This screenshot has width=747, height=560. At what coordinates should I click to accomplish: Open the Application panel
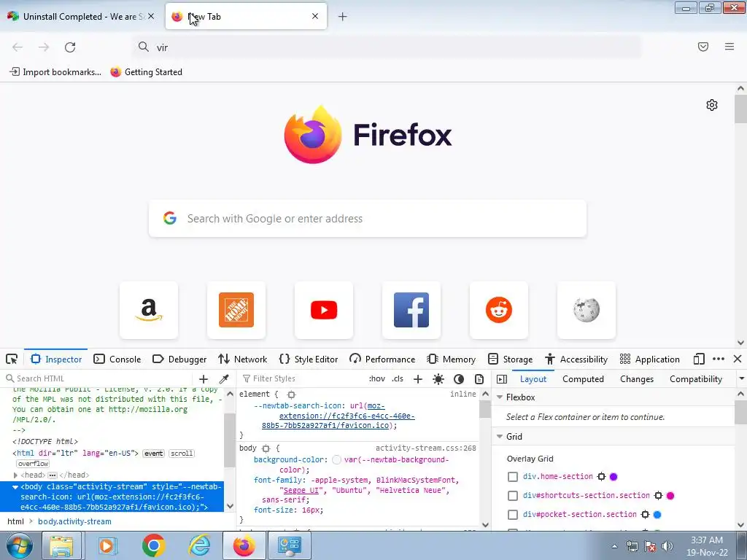(650, 359)
